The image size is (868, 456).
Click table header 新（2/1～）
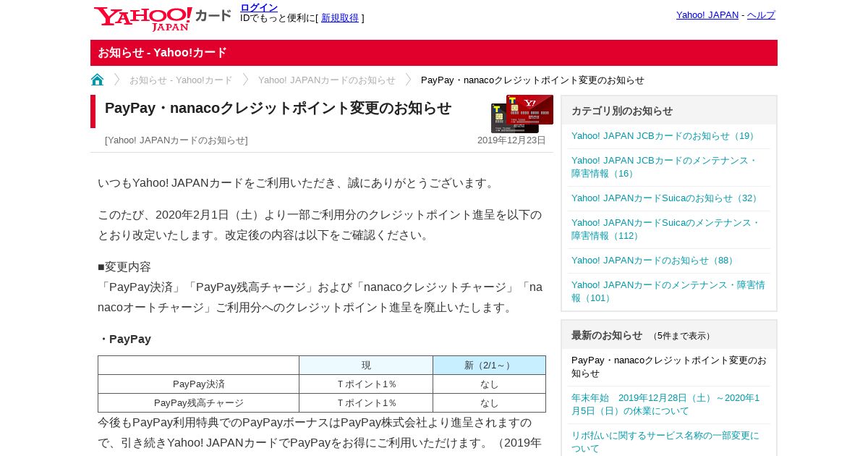coord(489,366)
